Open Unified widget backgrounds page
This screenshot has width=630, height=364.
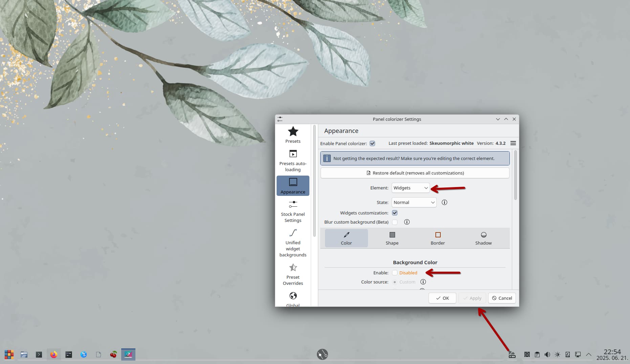tap(293, 243)
